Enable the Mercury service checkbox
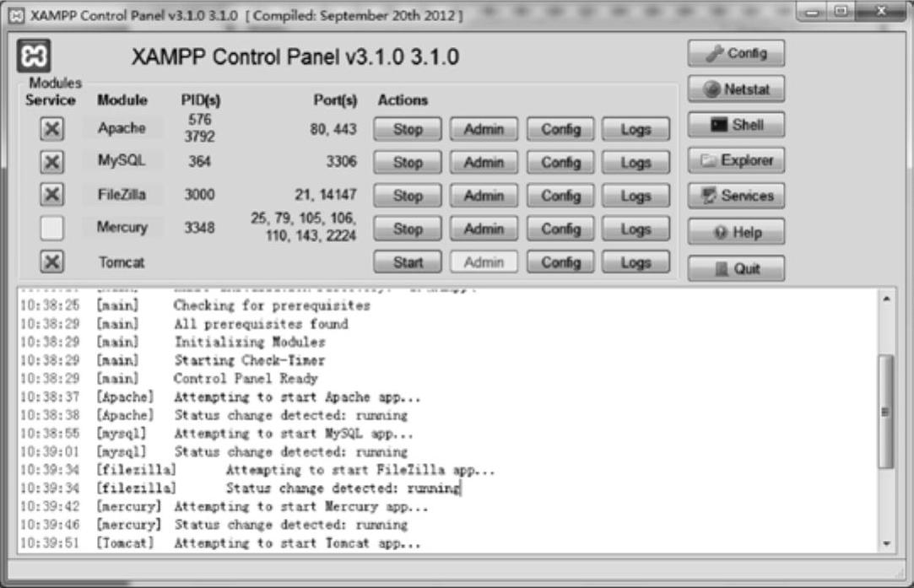The image size is (914, 588). coord(51,228)
